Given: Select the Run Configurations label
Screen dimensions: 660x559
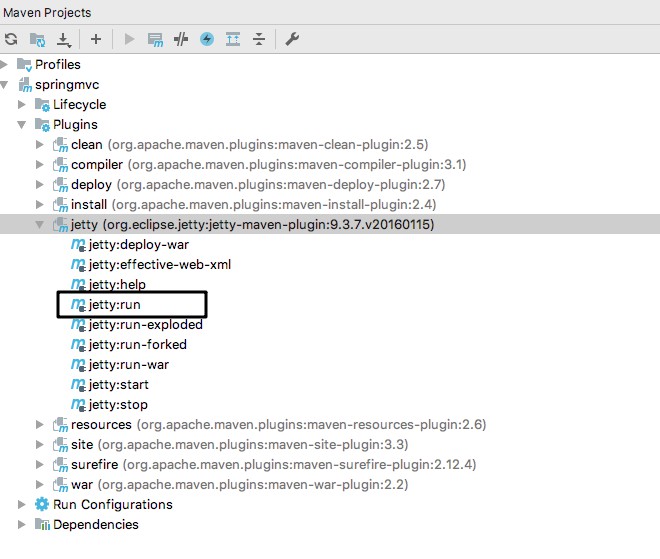Looking at the screenshot, I should 113,504.
